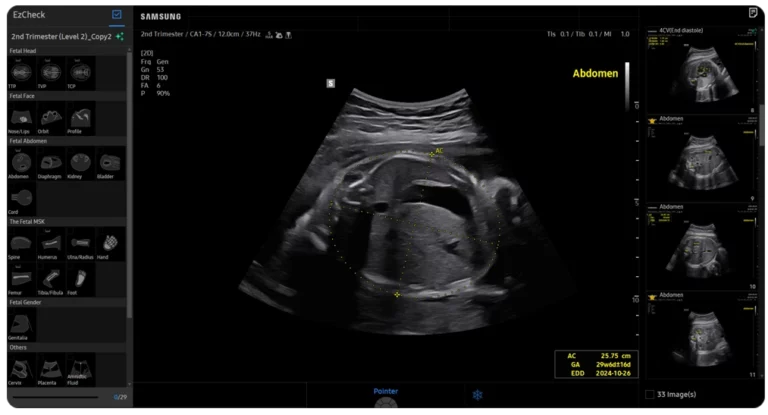Open the starred Abdomen thumbnail numbered 11
The image size is (768, 415).
[702, 335]
